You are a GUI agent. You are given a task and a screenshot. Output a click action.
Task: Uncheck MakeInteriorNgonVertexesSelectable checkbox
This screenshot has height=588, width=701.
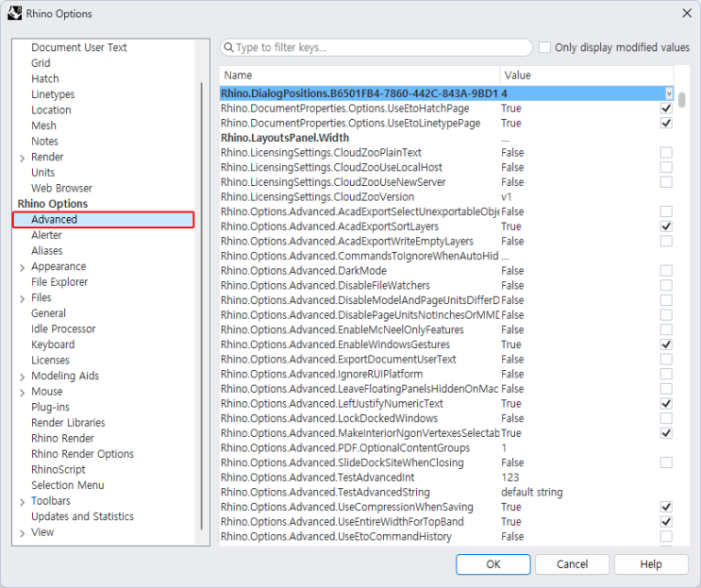coord(666,433)
